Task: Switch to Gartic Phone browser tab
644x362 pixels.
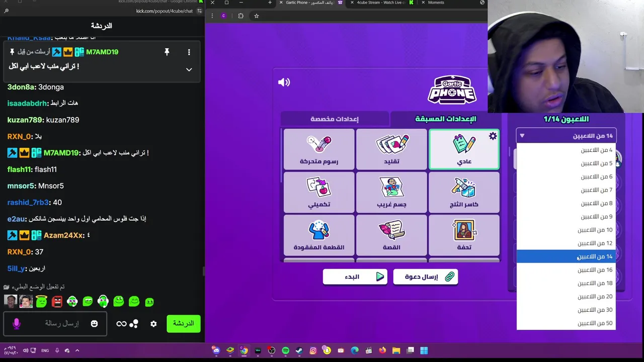Action: (311, 3)
